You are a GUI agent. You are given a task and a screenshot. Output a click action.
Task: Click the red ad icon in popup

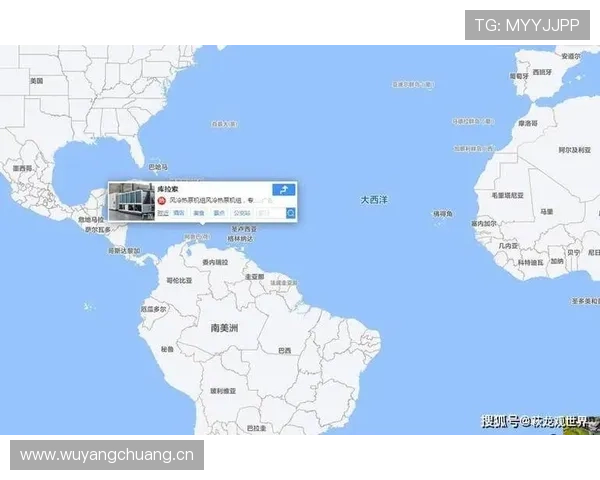click(x=162, y=200)
